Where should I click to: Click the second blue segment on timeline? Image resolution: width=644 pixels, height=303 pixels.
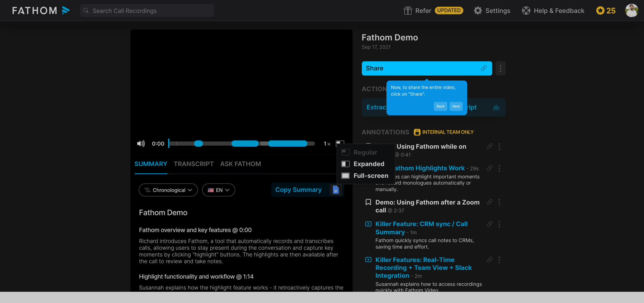click(245, 144)
